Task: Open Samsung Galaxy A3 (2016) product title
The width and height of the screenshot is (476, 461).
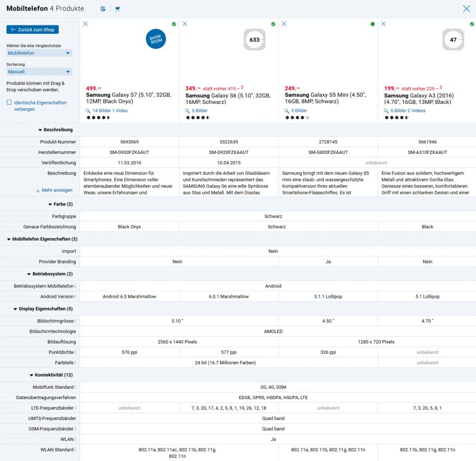Action: tap(419, 99)
